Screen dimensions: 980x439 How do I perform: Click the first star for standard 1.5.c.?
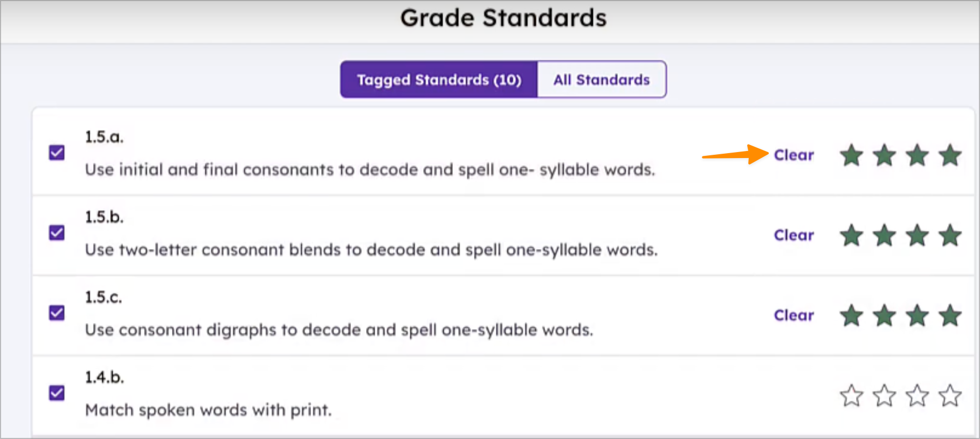852,315
